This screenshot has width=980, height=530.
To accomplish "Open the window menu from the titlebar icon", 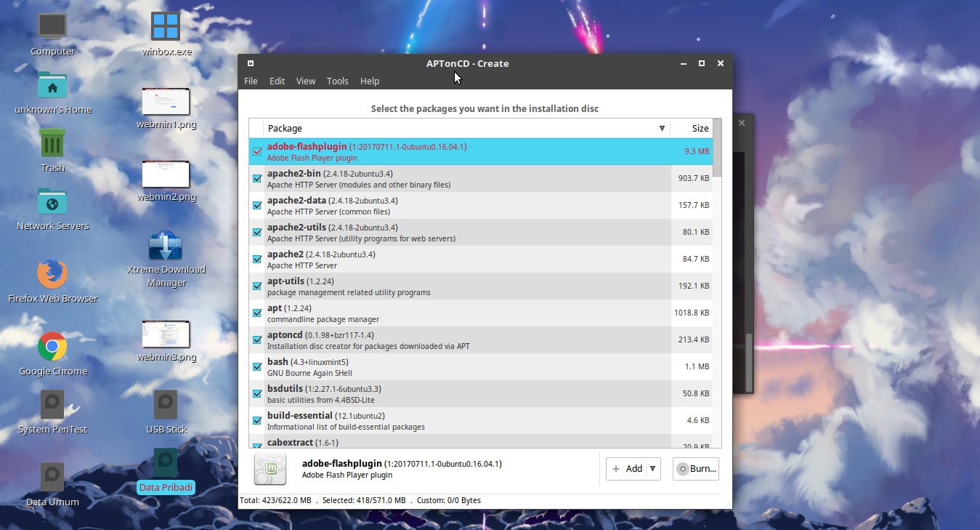I will pyautogui.click(x=250, y=63).
